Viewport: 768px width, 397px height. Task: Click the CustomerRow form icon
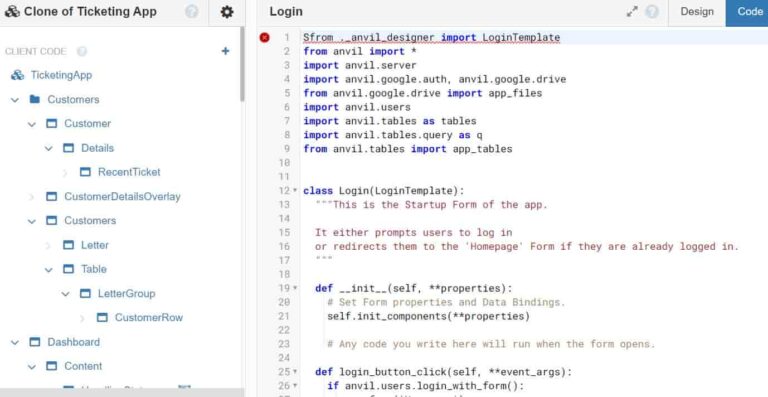(102, 318)
